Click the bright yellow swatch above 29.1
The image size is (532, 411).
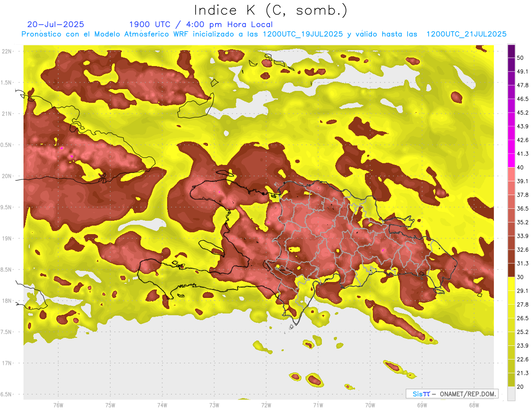[x=511, y=284]
